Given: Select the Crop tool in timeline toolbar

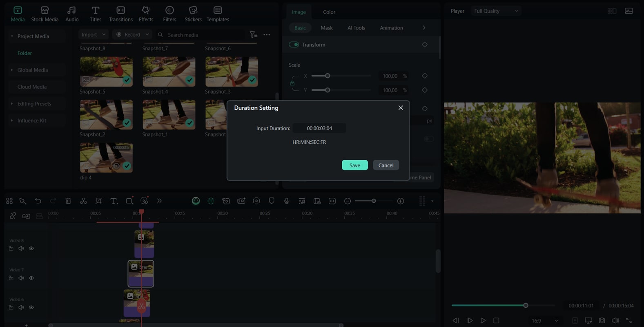Looking at the screenshot, I should point(98,201).
